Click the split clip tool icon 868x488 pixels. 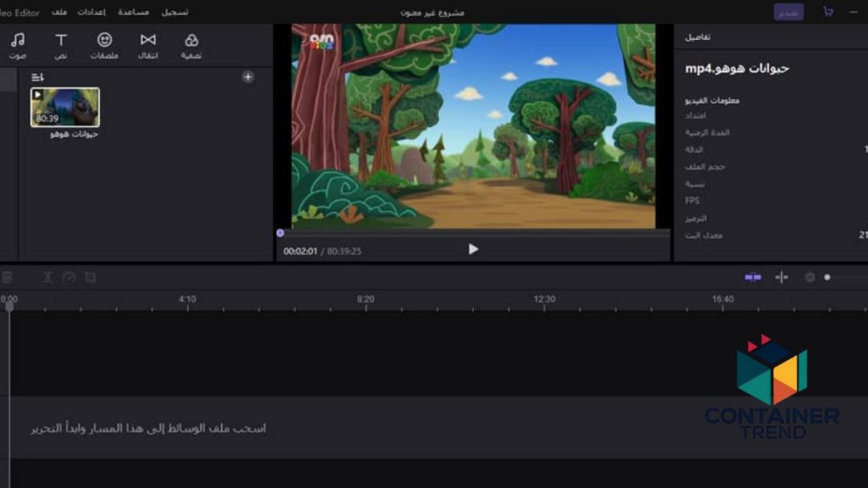tap(47, 277)
